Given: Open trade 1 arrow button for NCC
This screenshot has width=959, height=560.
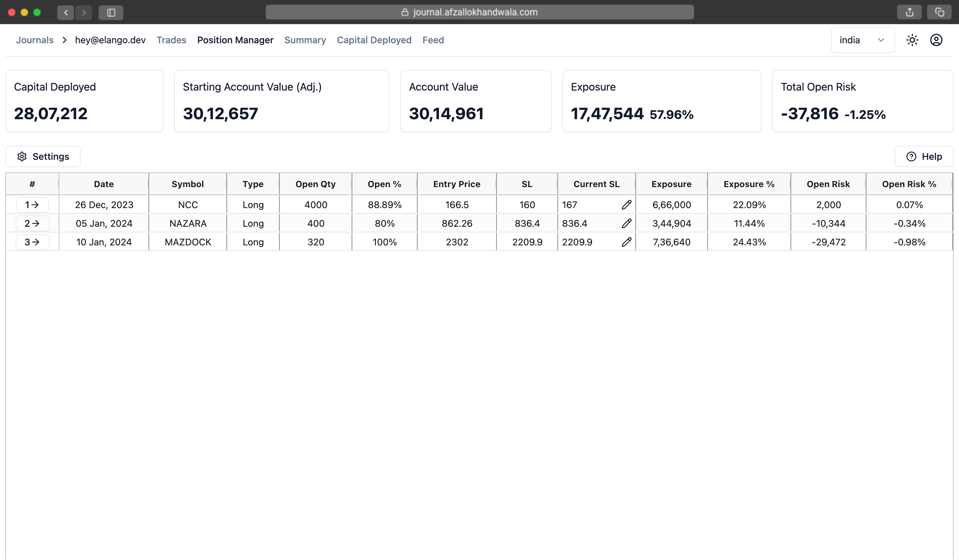Looking at the screenshot, I should click(32, 205).
